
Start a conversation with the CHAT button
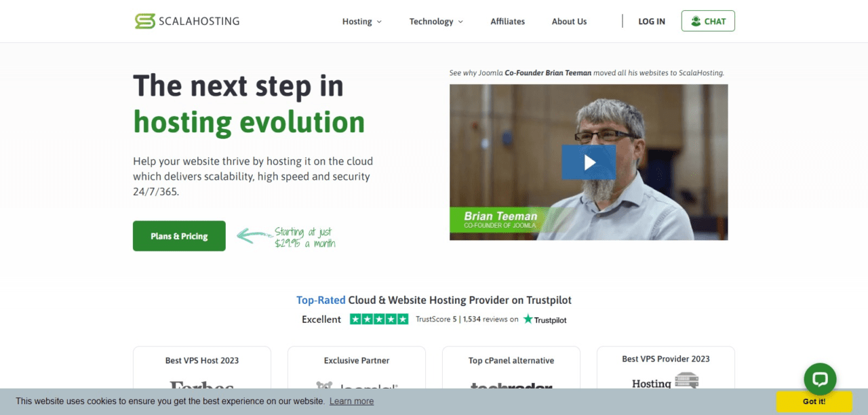tap(708, 21)
